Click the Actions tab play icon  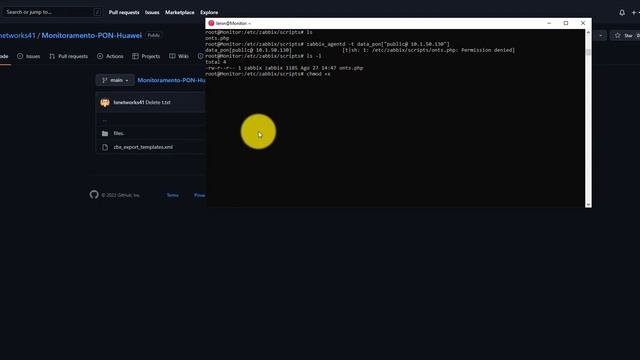pos(100,56)
